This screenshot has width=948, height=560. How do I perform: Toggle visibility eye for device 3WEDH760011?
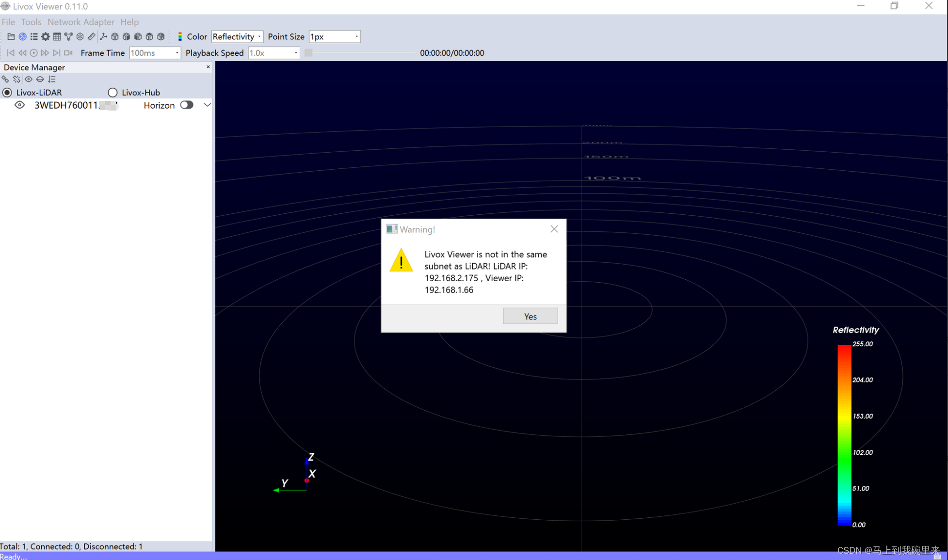[19, 105]
